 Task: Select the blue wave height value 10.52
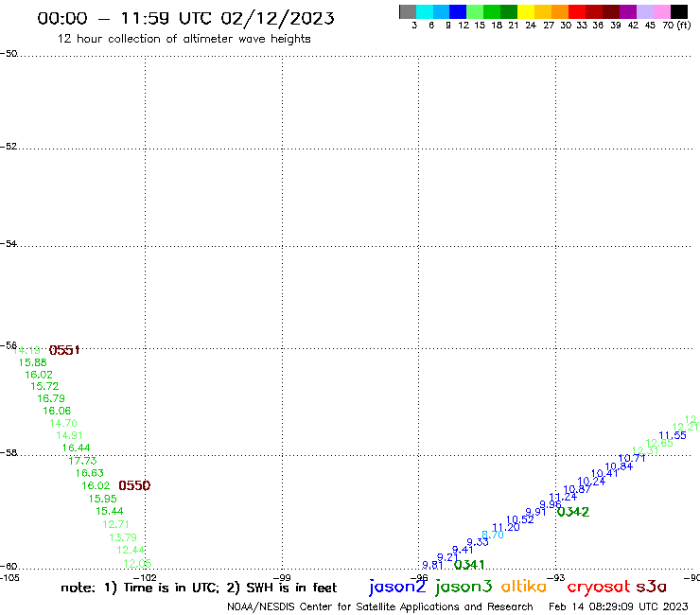pos(520,519)
